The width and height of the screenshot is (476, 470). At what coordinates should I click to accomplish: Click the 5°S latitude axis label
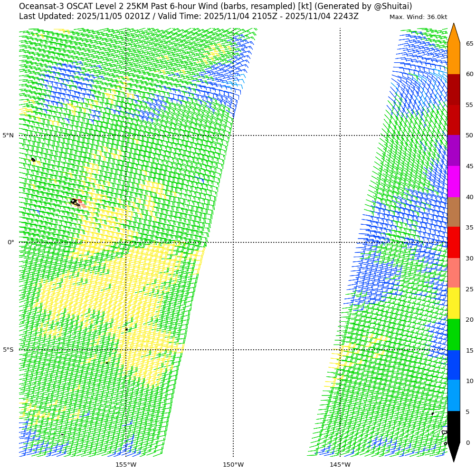click(x=8, y=350)
